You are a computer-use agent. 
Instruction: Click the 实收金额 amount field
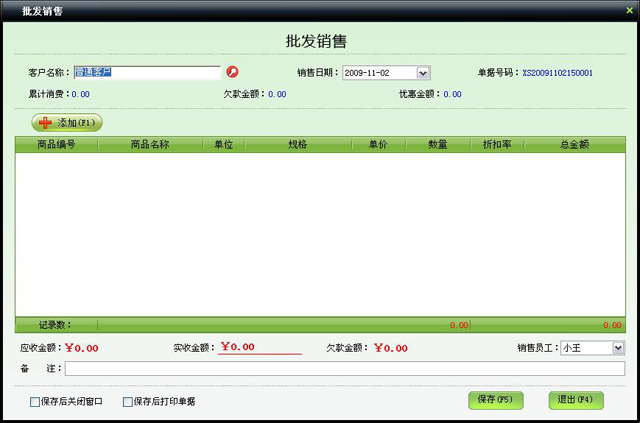260,348
